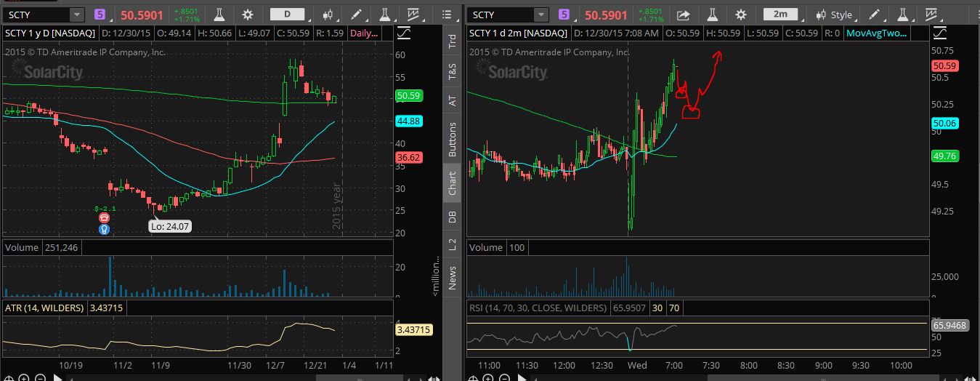The image size is (980, 381).
Task: Select the Chart sidebar tab
Action: pos(453,183)
